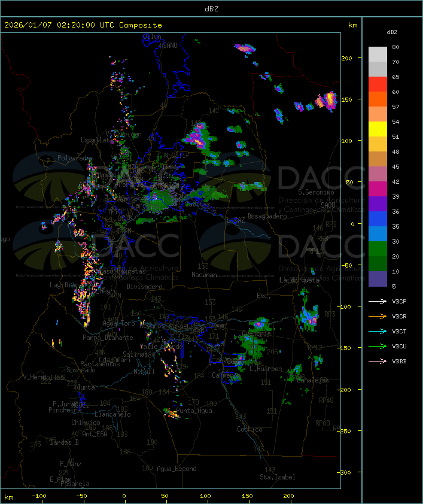Click the cyan VBCT arrow icon
Viewport: 423px width, 504px height.
(378, 331)
